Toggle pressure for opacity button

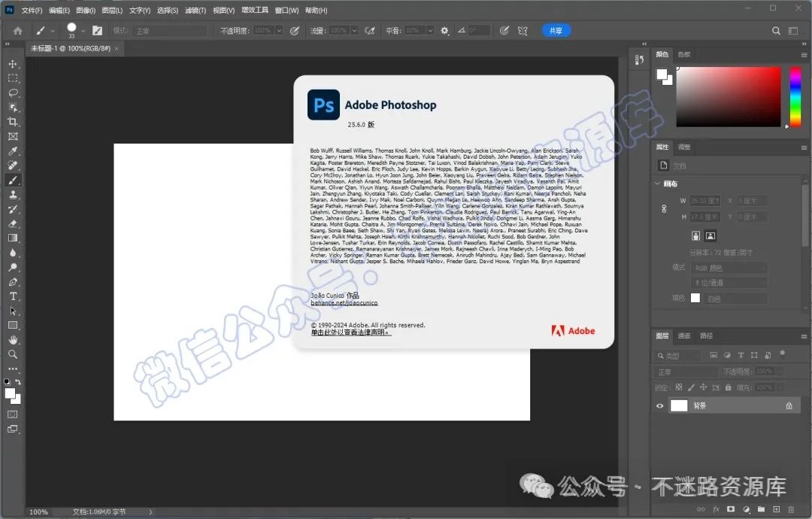pos(294,31)
